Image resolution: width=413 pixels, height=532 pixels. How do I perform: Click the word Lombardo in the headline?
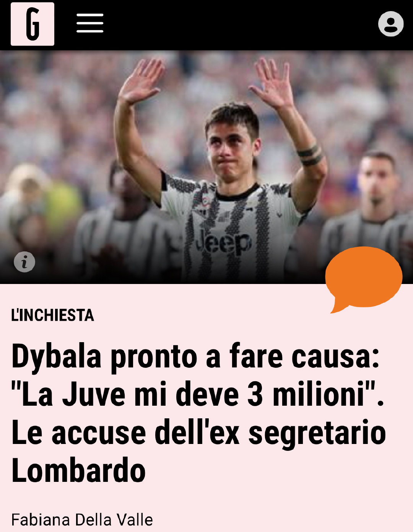click(x=79, y=470)
